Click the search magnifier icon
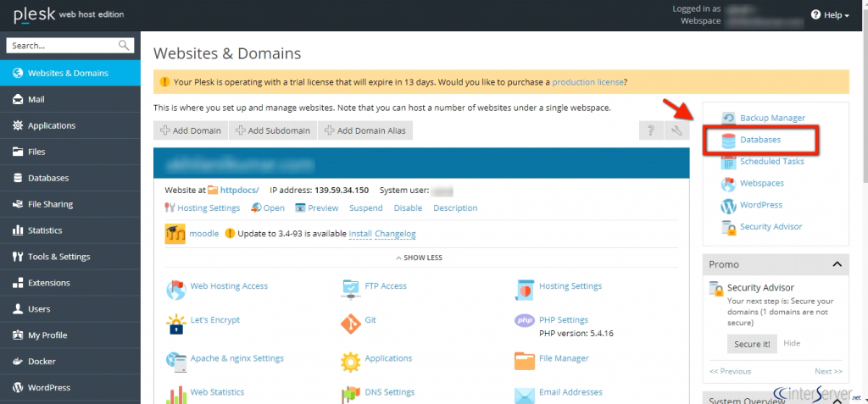This screenshot has width=868, height=404. click(x=124, y=46)
